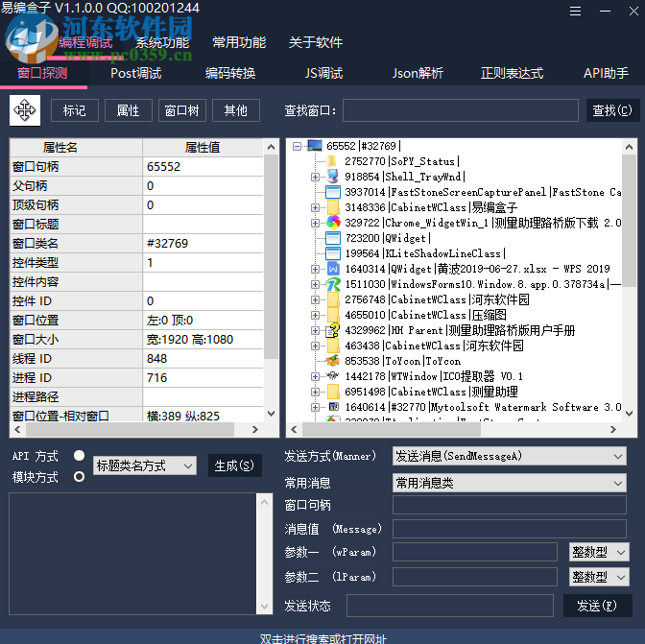Open the 标题类名方式 dropdown

(145, 465)
